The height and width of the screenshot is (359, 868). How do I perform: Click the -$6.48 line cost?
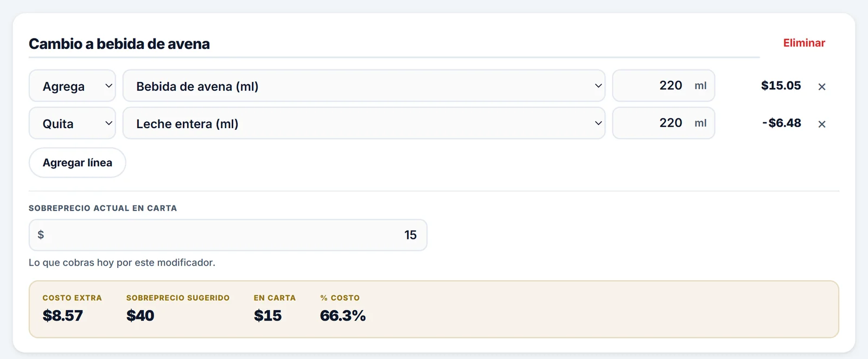click(781, 123)
